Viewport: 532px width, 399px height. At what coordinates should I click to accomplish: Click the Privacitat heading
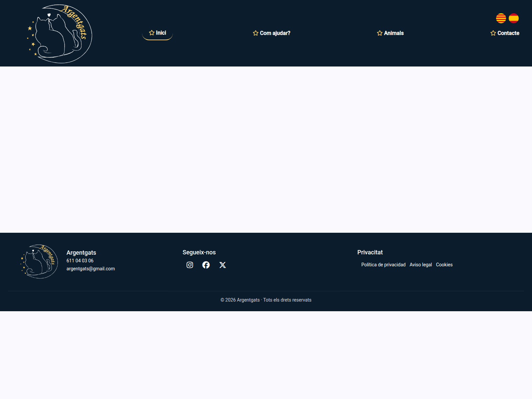(370, 252)
